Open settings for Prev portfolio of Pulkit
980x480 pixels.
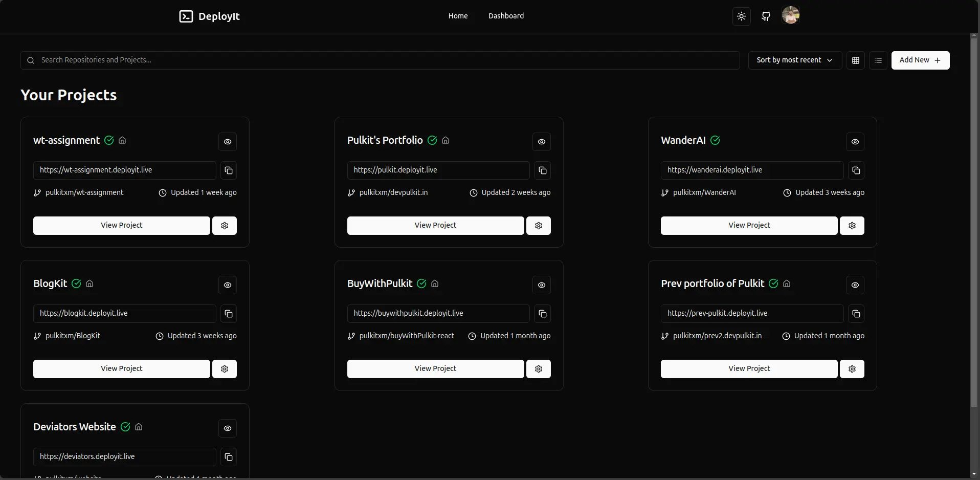(x=852, y=369)
